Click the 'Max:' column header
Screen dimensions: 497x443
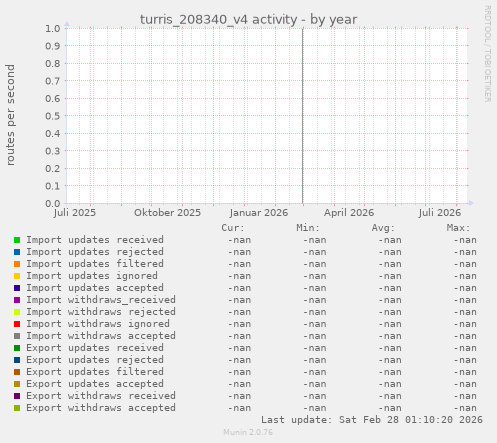coord(458,228)
